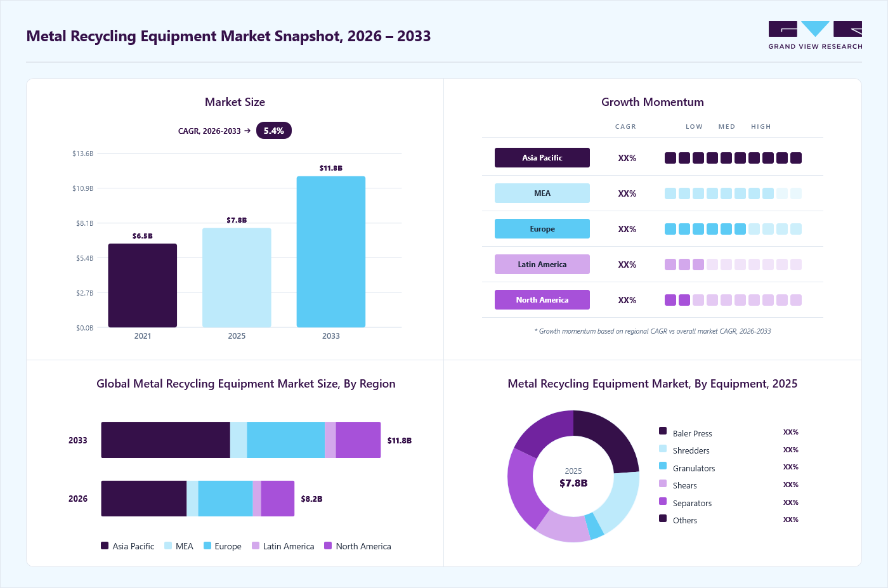
Task: Click the Latin America momentum indicator squares
Action: [x=733, y=265]
